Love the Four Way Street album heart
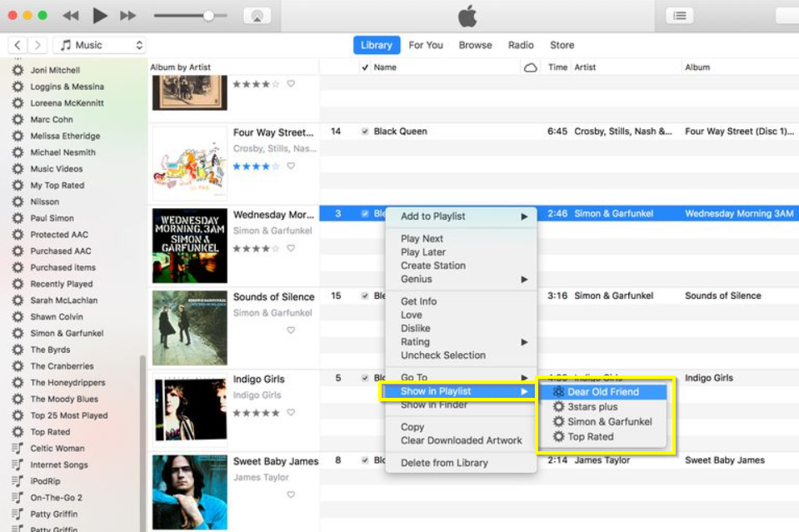The width and height of the screenshot is (799, 532). point(291,166)
